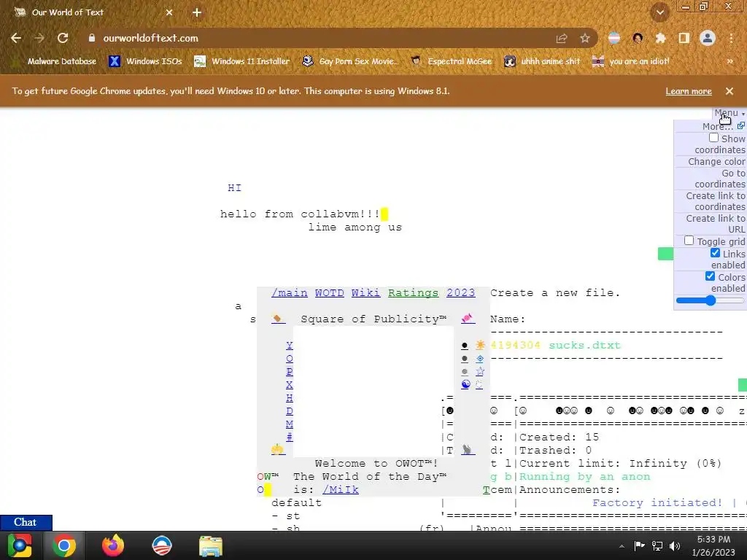Select Create link to URL
This screenshot has height=560, width=747.
pos(715,224)
